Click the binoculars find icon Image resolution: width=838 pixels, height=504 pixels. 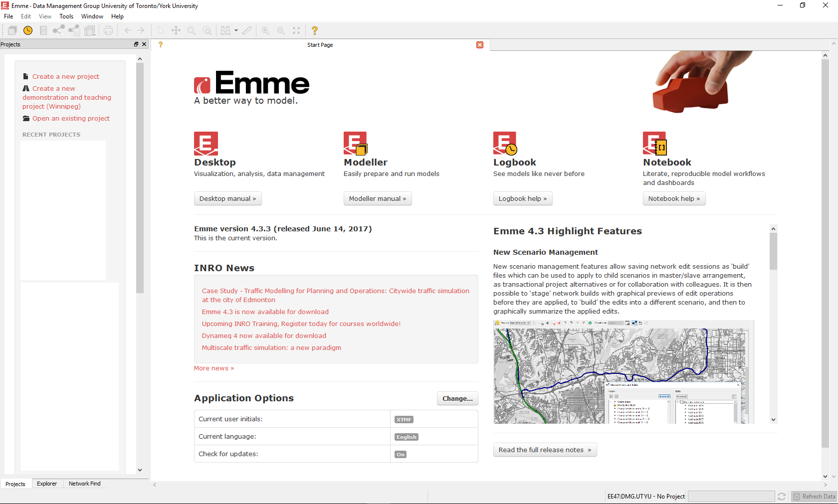coord(225,30)
